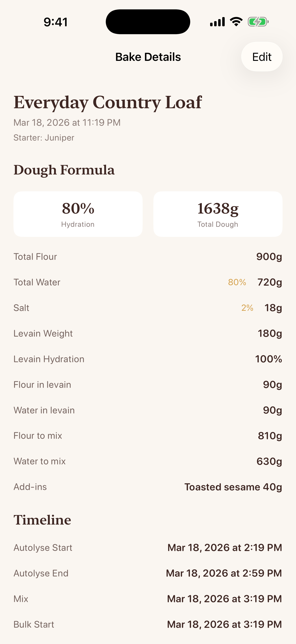296x644 pixels.
Task: Tap the Water to mix 630g value
Action: pyautogui.click(x=269, y=461)
